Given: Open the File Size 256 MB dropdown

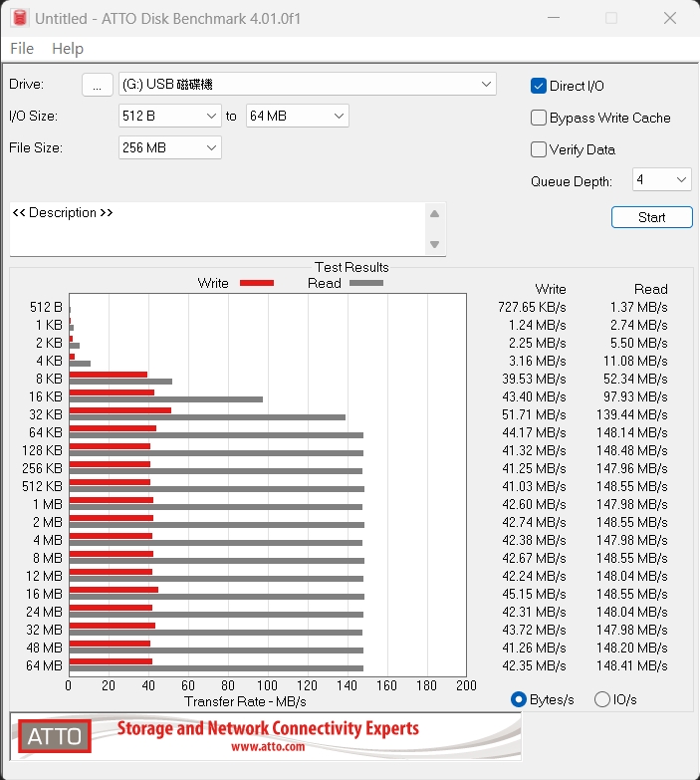Looking at the screenshot, I should point(169,147).
